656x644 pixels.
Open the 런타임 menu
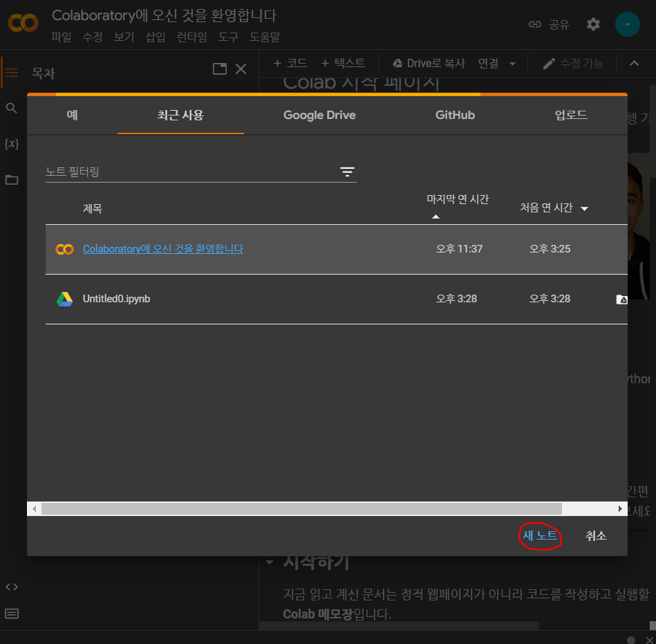(191, 37)
